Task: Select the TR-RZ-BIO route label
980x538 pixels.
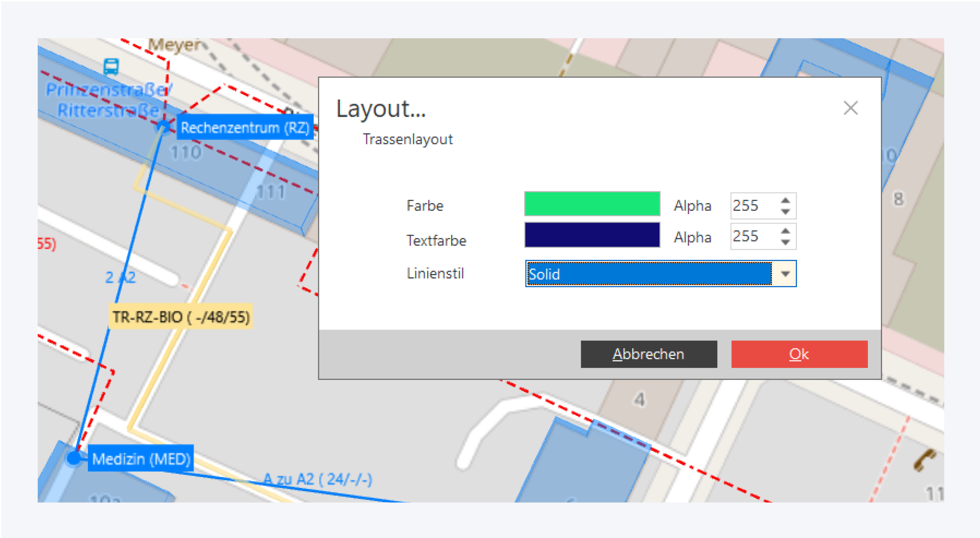Action: (181, 317)
